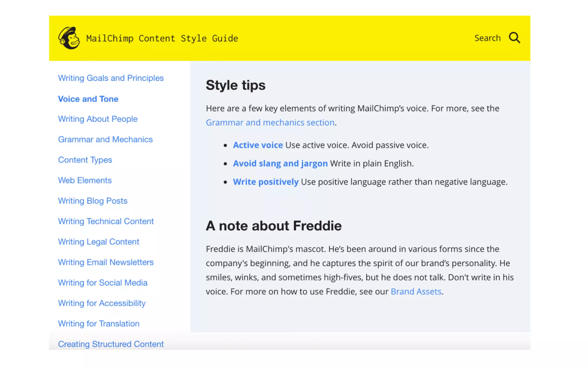
Task: Open Writing Email Newsletters section
Action: point(106,262)
